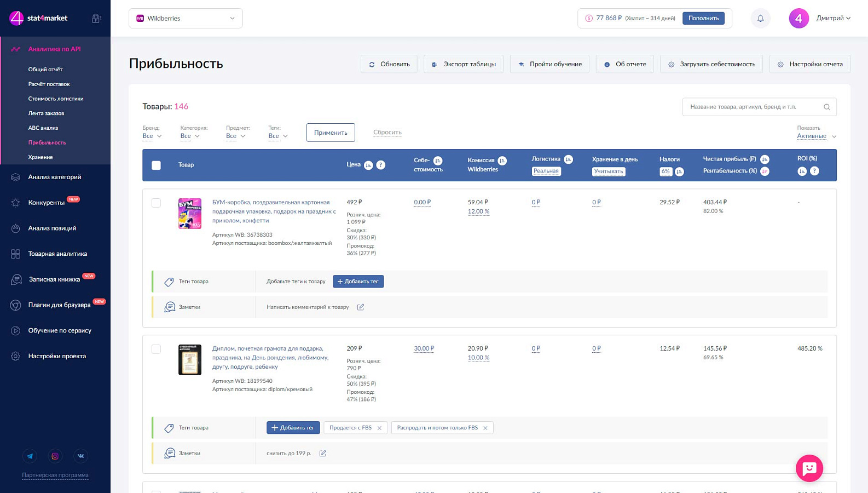
Task: Tick checkbox for Диплом product
Action: pyautogui.click(x=156, y=349)
